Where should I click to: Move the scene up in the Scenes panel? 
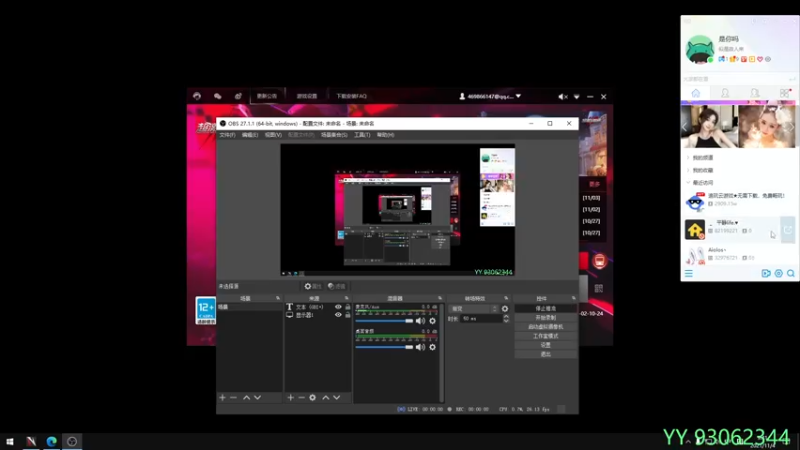point(246,397)
